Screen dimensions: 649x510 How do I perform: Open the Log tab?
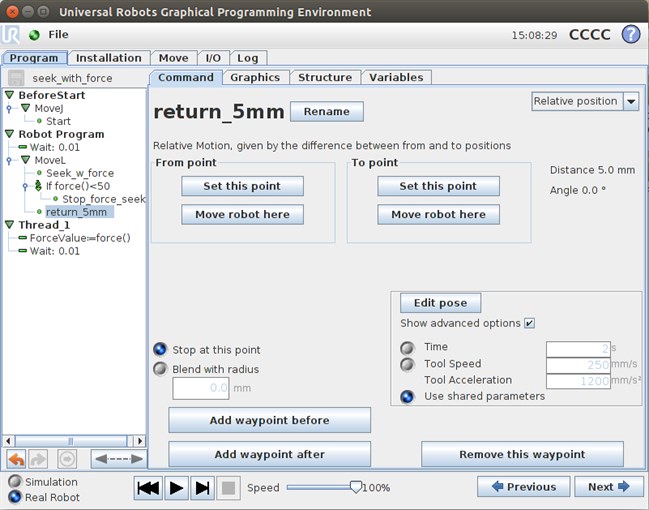click(248, 58)
